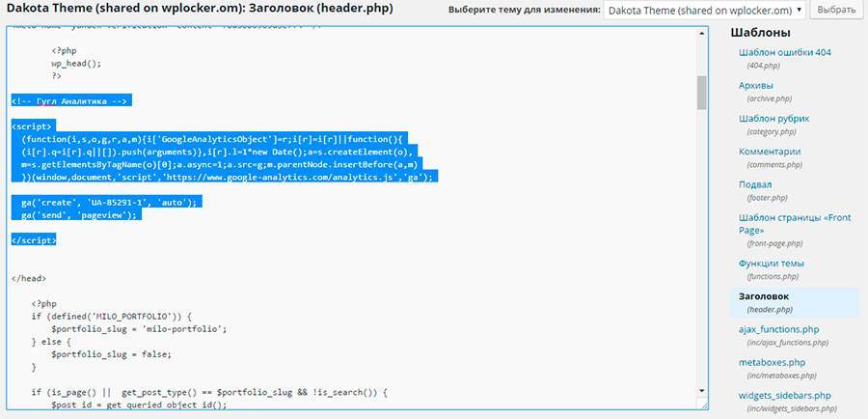Open Шаблон страницы Front Page template
This screenshot has width=868, height=419.
pyautogui.click(x=795, y=223)
